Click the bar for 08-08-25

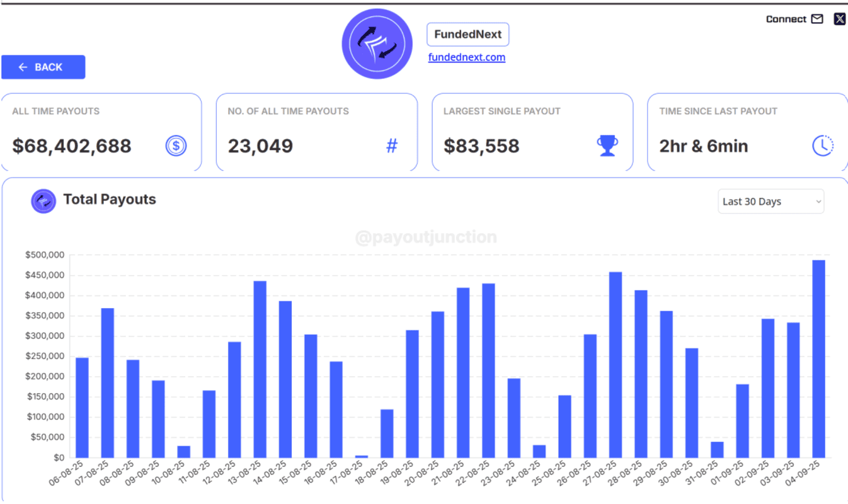pos(133,409)
